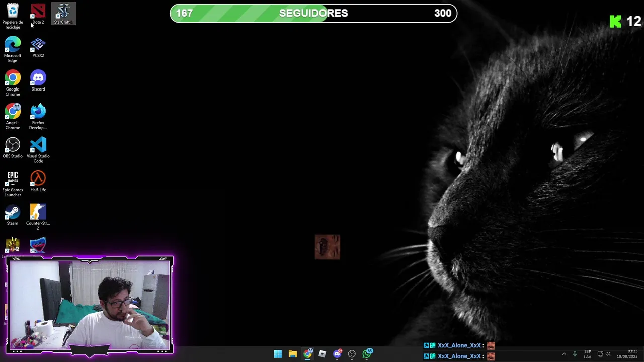Open File Explorer from the taskbar
This screenshot has width=644, height=362.
click(x=292, y=354)
